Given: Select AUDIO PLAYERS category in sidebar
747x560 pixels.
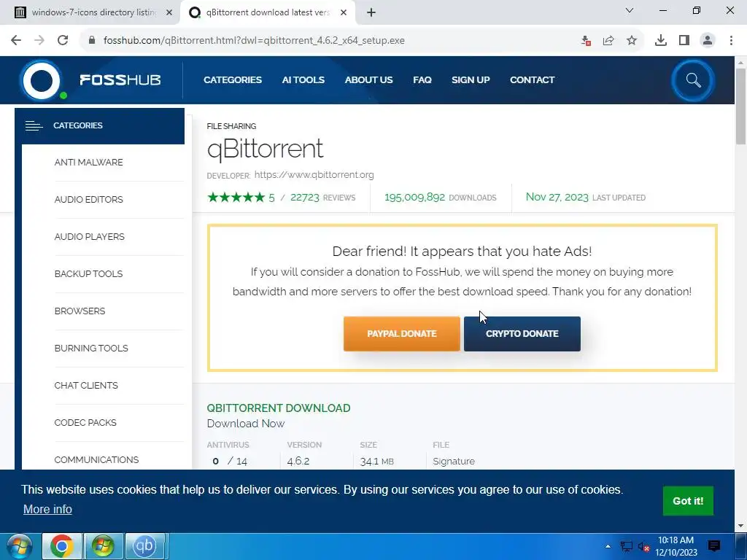Looking at the screenshot, I should [x=90, y=237].
